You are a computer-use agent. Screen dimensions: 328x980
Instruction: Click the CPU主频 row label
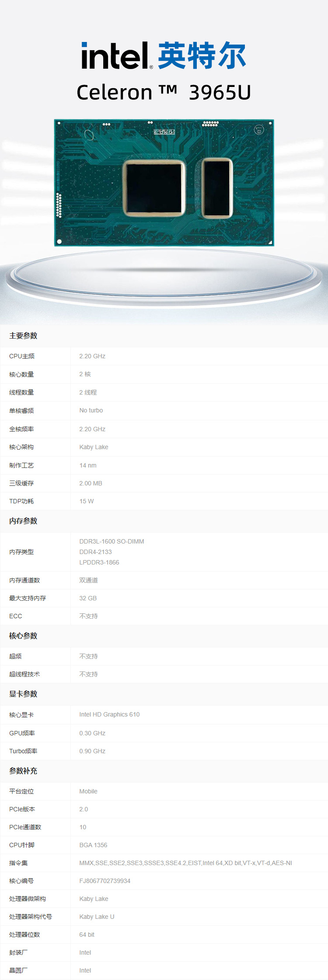coord(22,356)
